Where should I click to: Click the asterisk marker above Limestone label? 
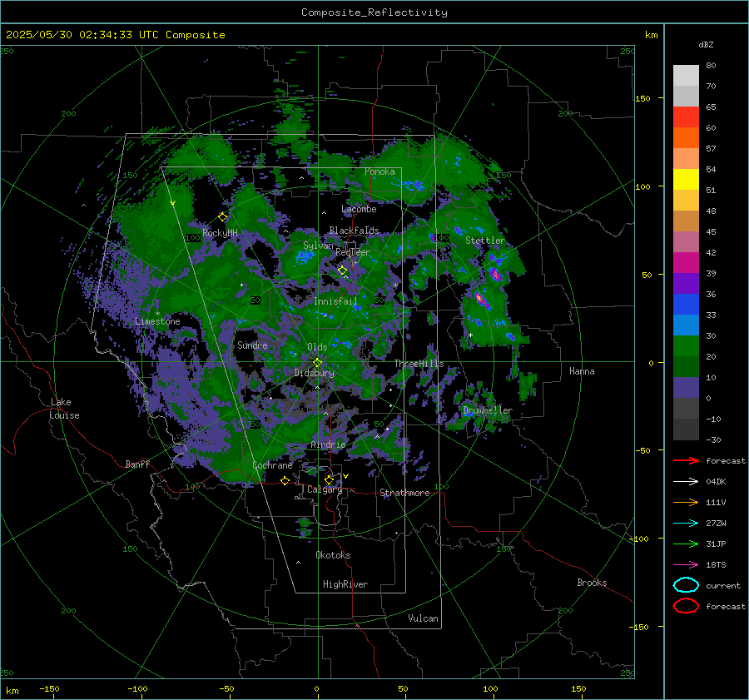(157, 314)
